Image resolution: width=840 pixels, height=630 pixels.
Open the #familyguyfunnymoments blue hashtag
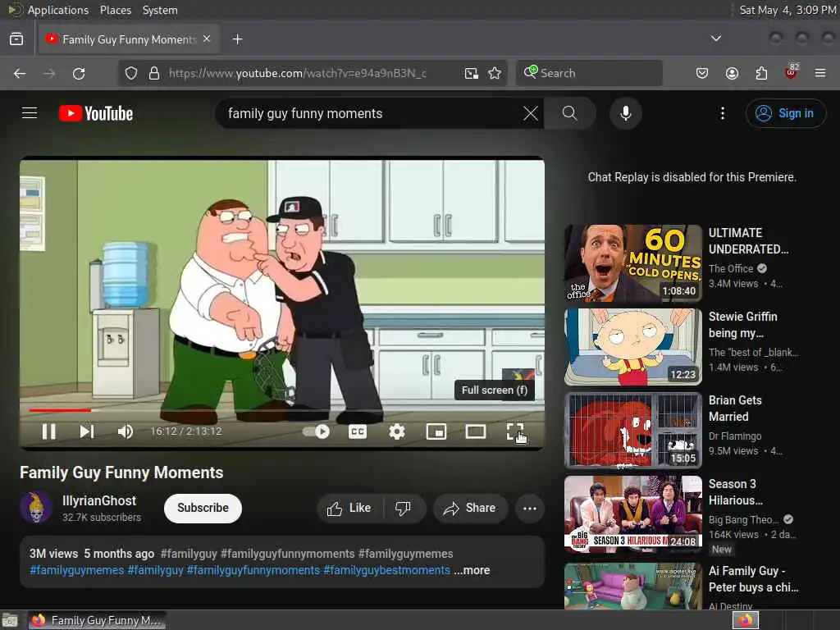click(253, 570)
